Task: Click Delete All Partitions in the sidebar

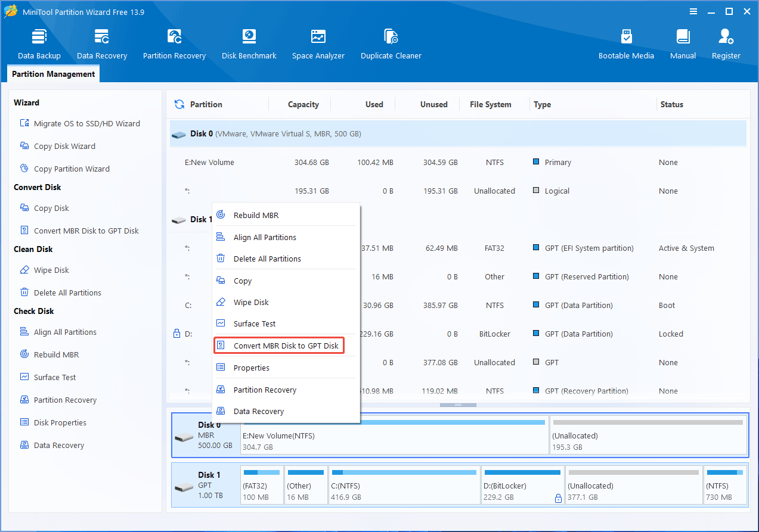Action: 60,293
